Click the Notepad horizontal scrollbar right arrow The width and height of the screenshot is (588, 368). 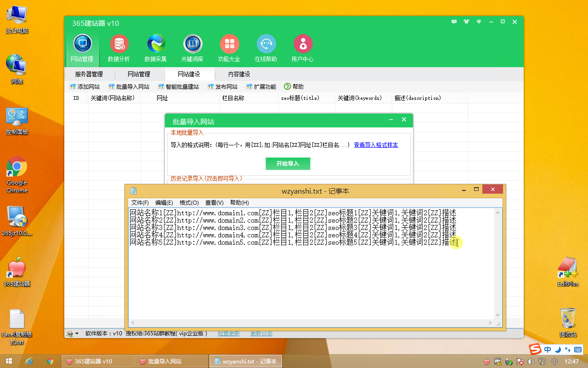491,323
